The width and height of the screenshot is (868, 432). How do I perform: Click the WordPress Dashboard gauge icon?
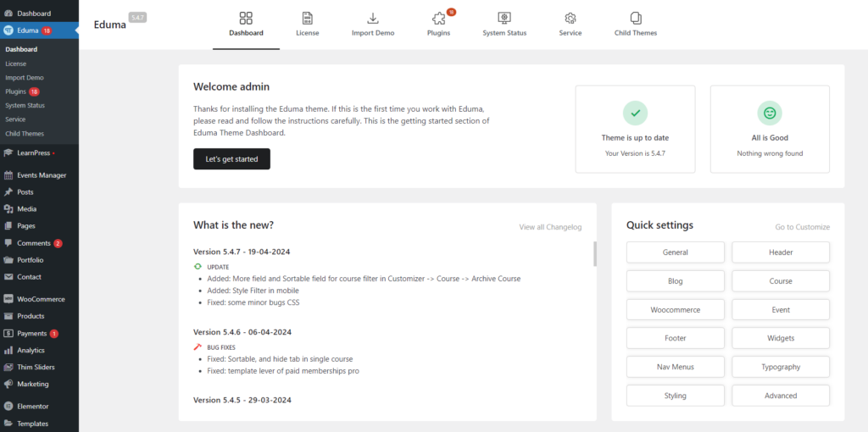(8, 14)
